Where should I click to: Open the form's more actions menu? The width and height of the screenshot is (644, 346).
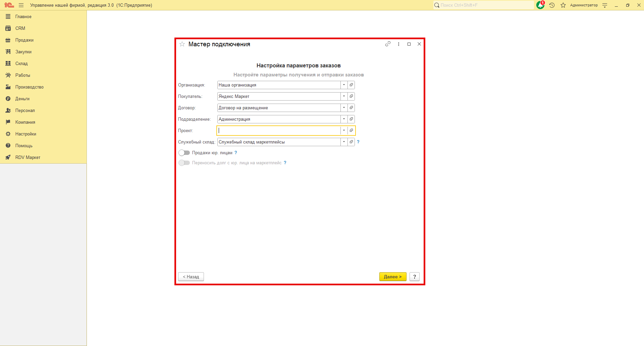[x=398, y=44]
